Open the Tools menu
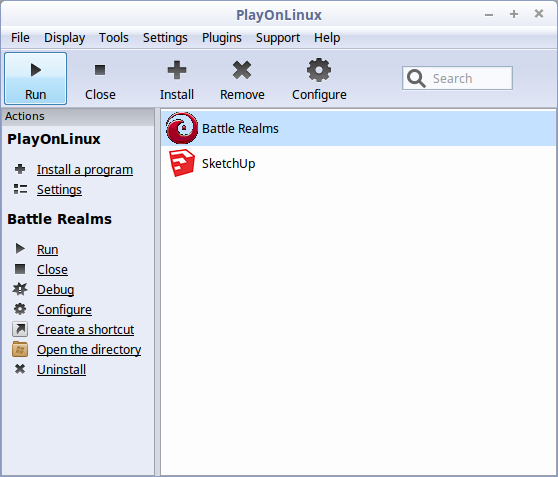The height and width of the screenshot is (477, 558). [x=114, y=37]
